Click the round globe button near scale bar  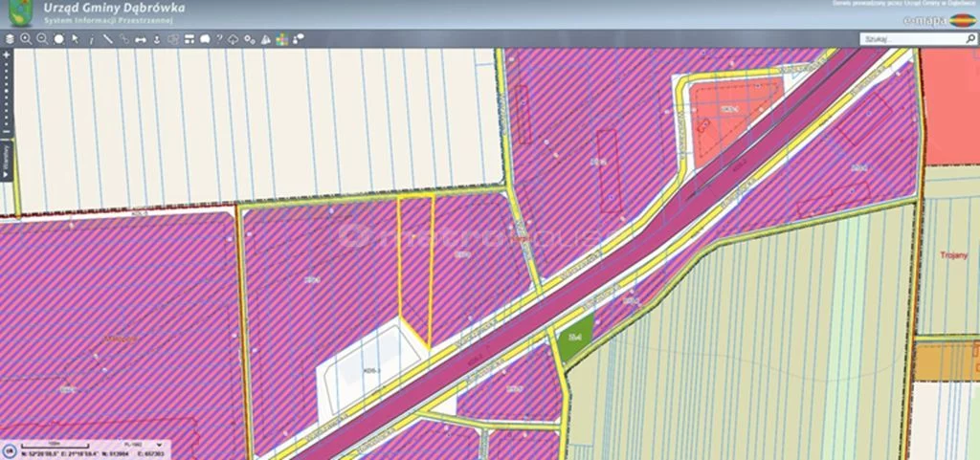pos(10,450)
